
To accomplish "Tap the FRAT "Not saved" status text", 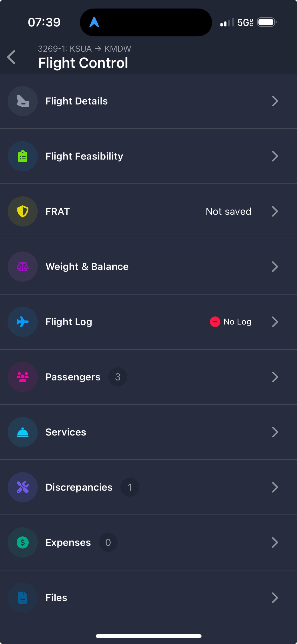I will [x=228, y=211].
